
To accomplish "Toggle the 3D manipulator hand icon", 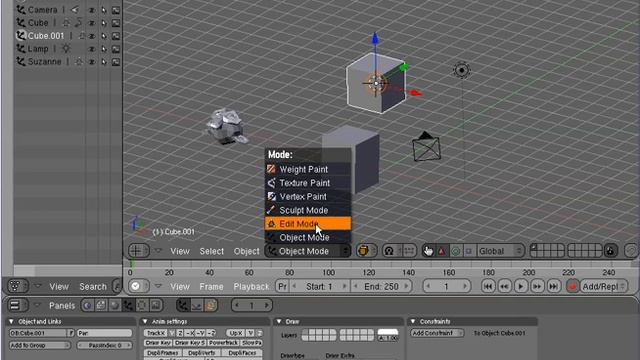I will (x=428, y=251).
